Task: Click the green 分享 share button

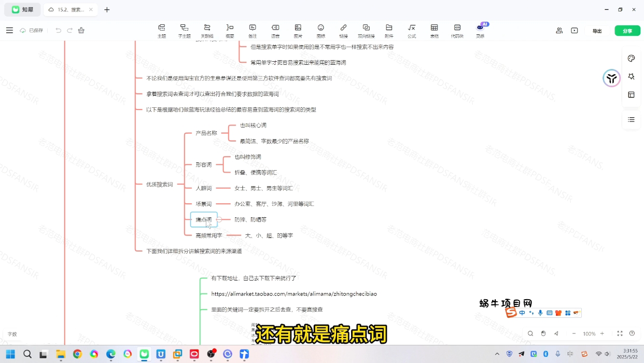Action: [627, 31]
